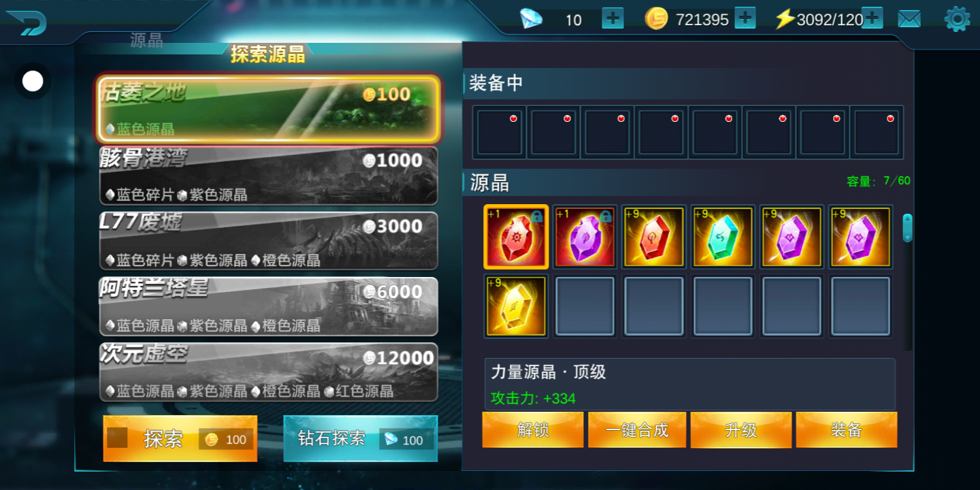This screenshot has width=980, height=490.
Task: Select the locked red +1 crystal
Action: click(x=516, y=237)
